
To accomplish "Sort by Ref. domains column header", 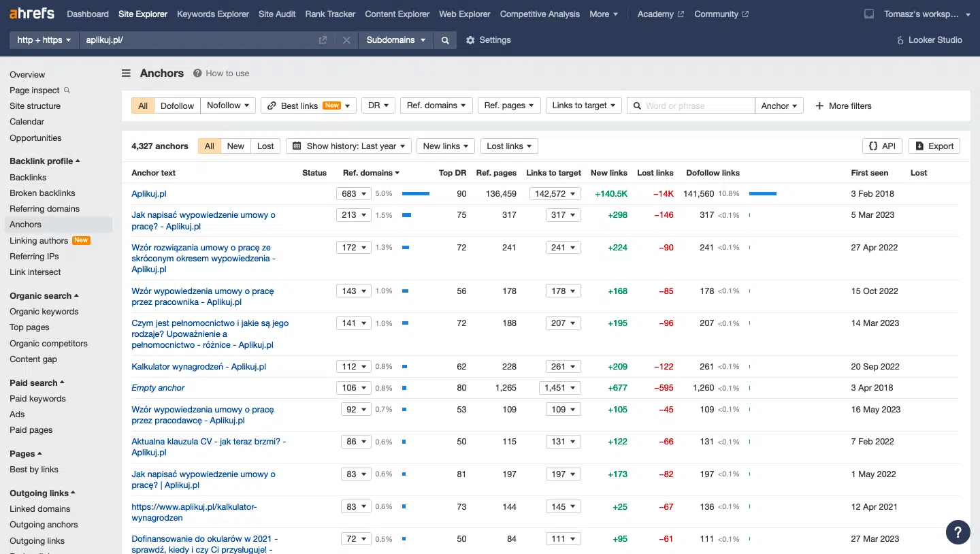I will (371, 173).
